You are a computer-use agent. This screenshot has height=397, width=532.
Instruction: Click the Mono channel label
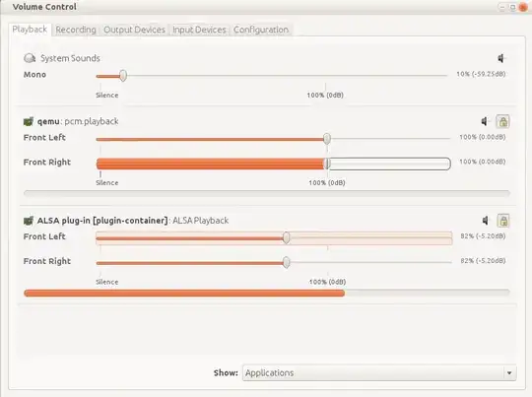[34, 75]
